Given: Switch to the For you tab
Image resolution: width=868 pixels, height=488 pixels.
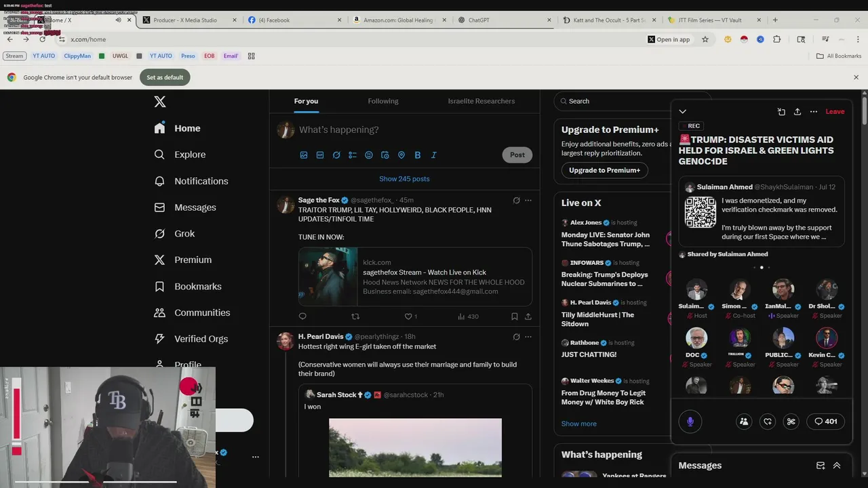Looking at the screenshot, I should 306,101.
